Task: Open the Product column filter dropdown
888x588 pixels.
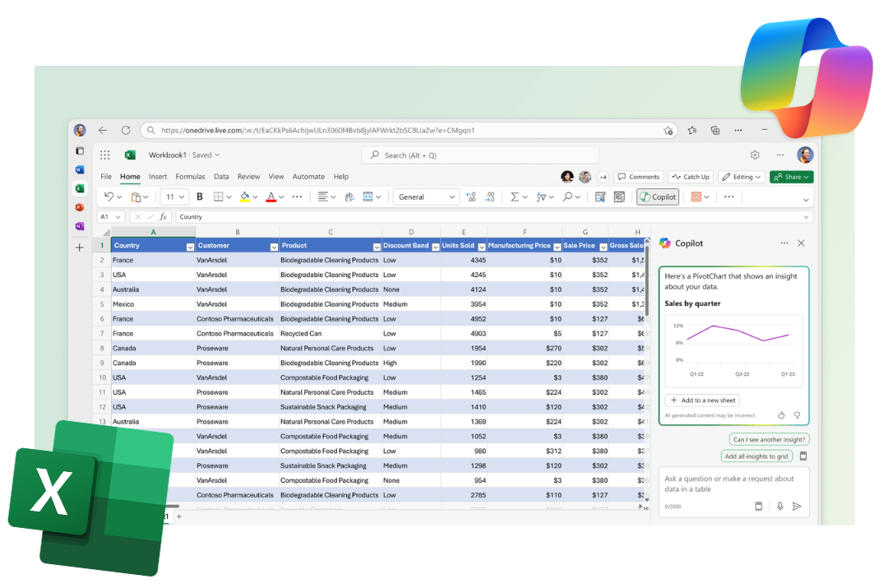Action: (377, 247)
